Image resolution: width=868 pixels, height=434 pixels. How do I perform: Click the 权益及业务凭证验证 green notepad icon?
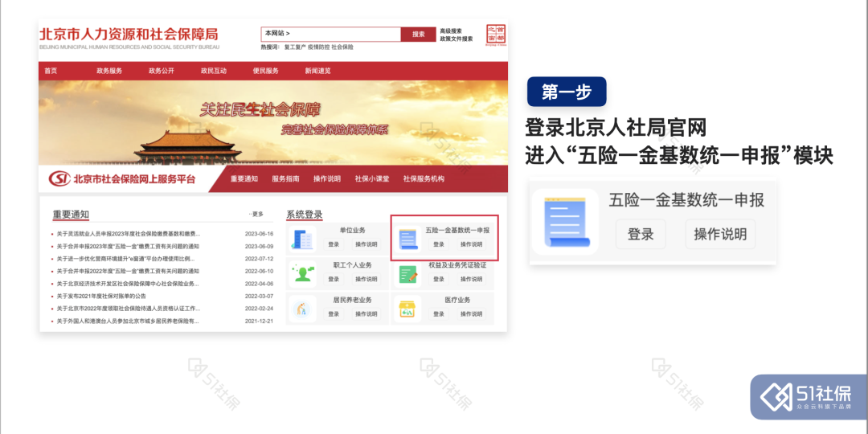click(408, 274)
